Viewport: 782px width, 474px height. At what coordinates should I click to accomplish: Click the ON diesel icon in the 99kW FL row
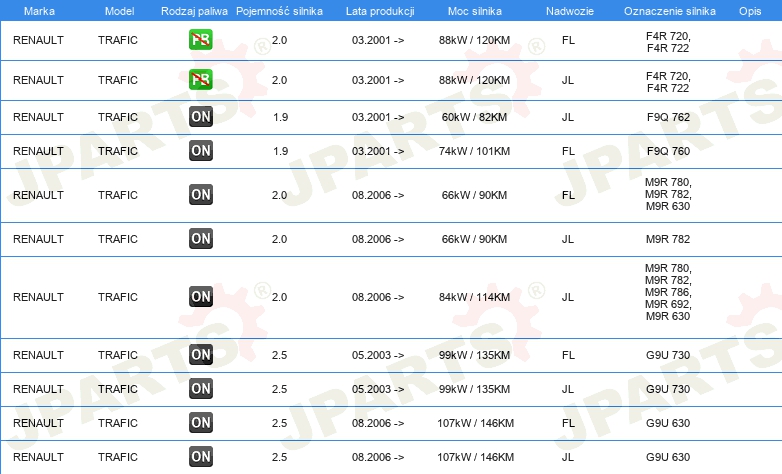[x=201, y=355]
